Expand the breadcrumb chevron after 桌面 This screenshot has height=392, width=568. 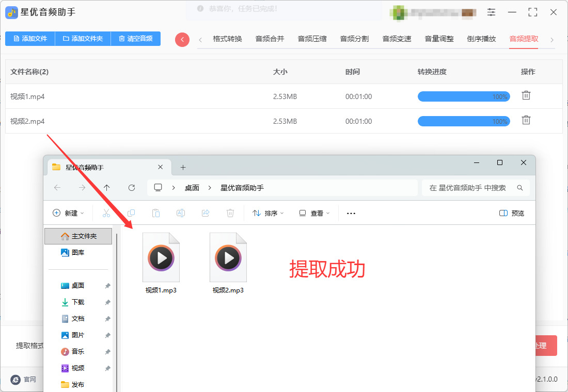(x=209, y=188)
